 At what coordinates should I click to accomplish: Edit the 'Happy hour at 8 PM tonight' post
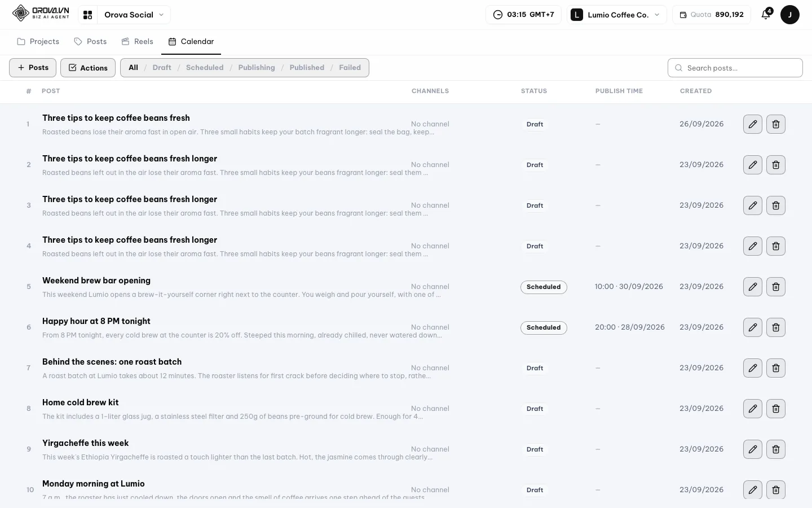(753, 327)
